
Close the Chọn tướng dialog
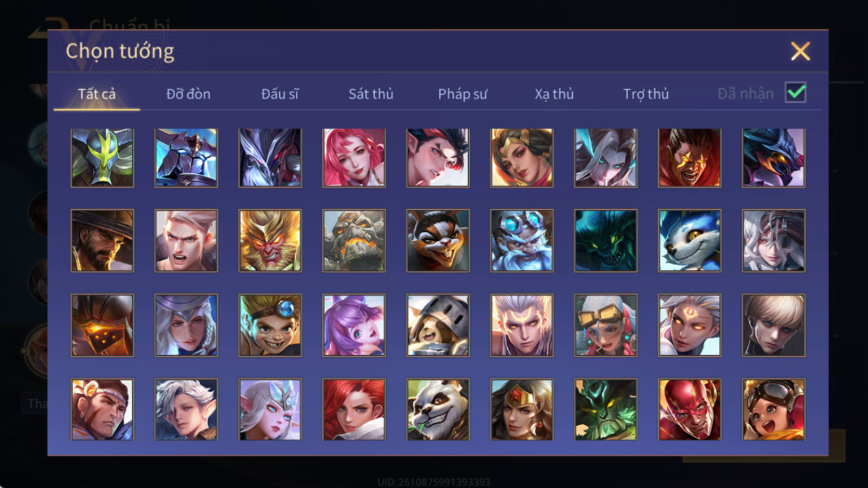click(x=800, y=51)
